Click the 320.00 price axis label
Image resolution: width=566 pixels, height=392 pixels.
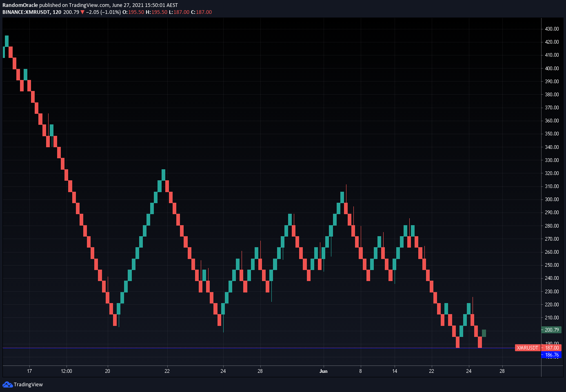click(552, 173)
